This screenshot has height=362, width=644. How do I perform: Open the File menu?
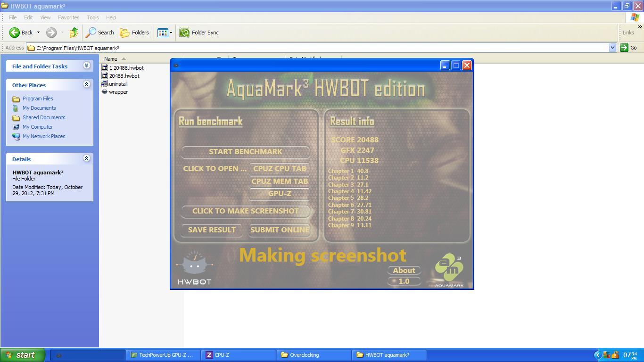(x=13, y=17)
